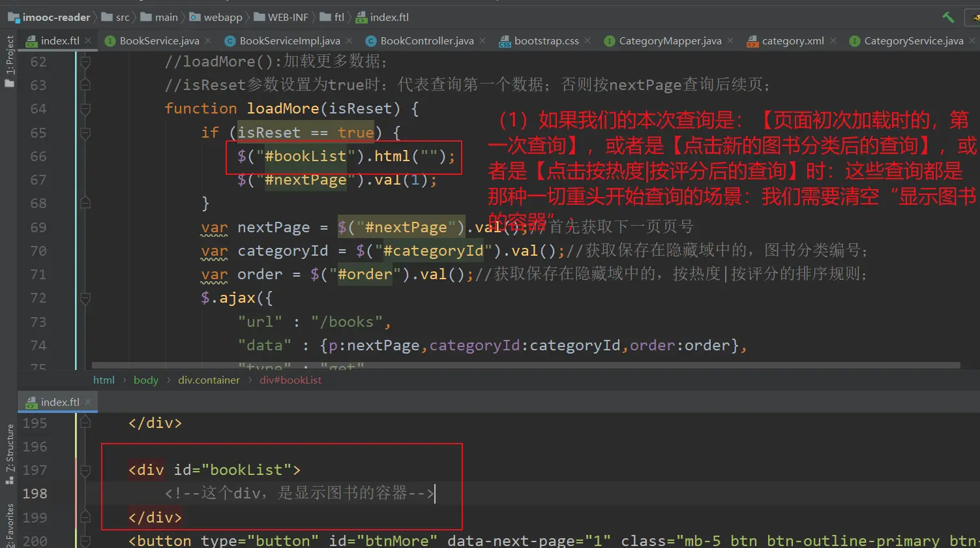
Task: Click the fold end marker on line 199
Action: pos(85,517)
